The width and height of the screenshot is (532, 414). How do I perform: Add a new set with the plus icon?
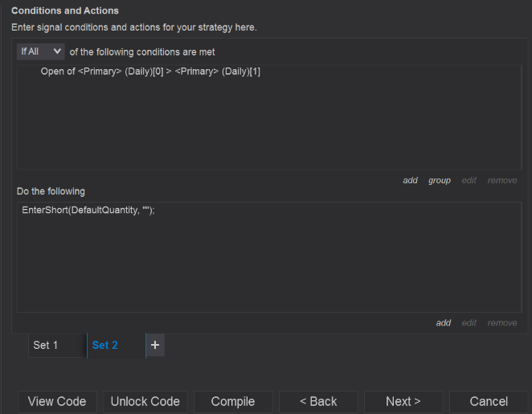tap(155, 345)
